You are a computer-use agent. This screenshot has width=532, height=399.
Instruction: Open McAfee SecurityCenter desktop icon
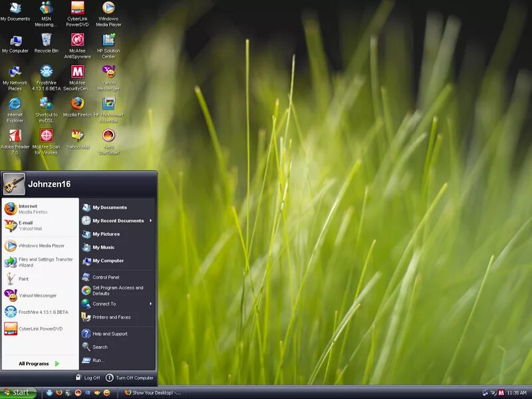[77, 78]
